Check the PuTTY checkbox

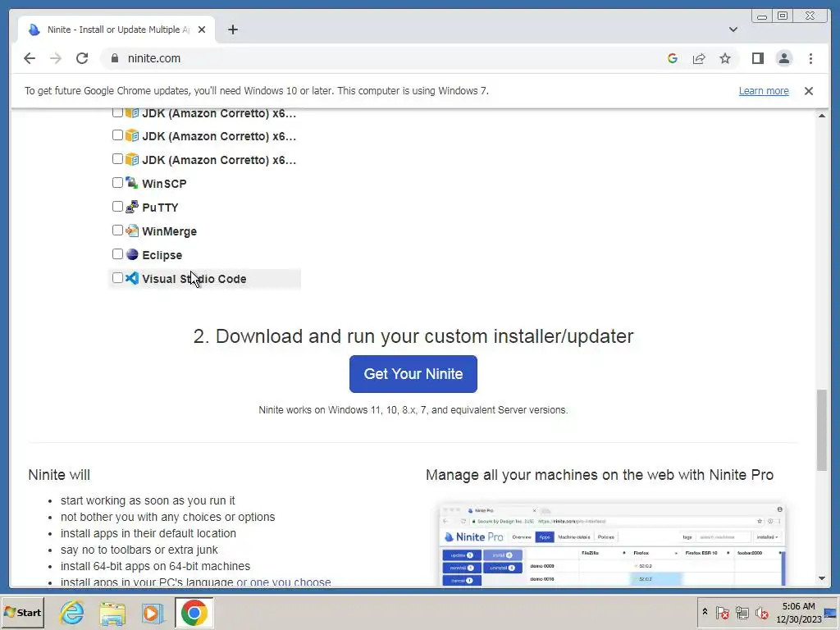pos(117,206)
